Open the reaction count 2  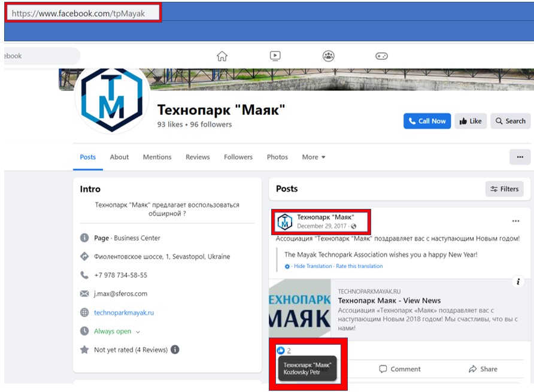[x=289, y=351]
